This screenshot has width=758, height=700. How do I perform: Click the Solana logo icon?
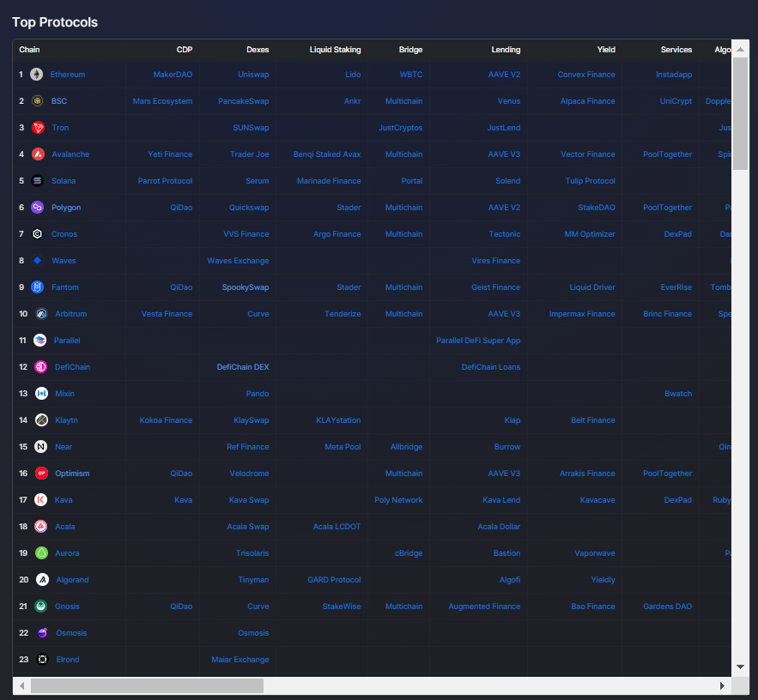(x=37, y=181)
